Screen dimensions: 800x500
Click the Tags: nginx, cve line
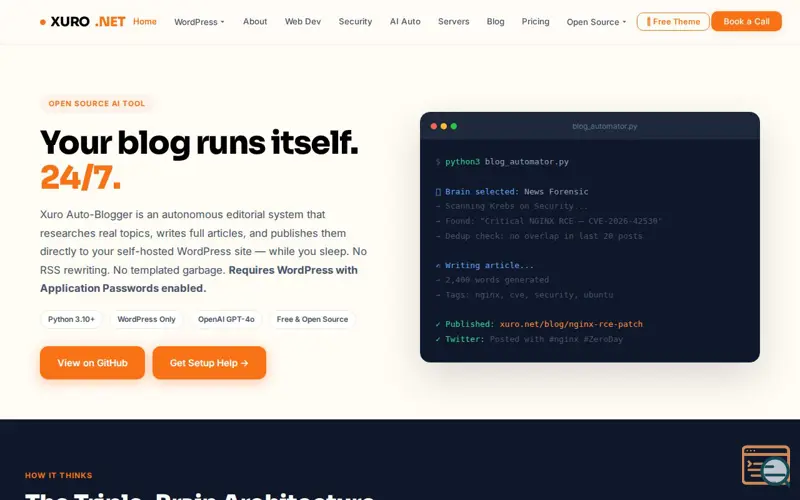[524, 294]
